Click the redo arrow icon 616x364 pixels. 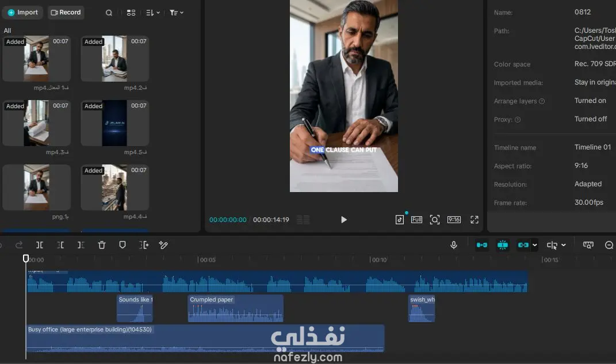[19, 245]
